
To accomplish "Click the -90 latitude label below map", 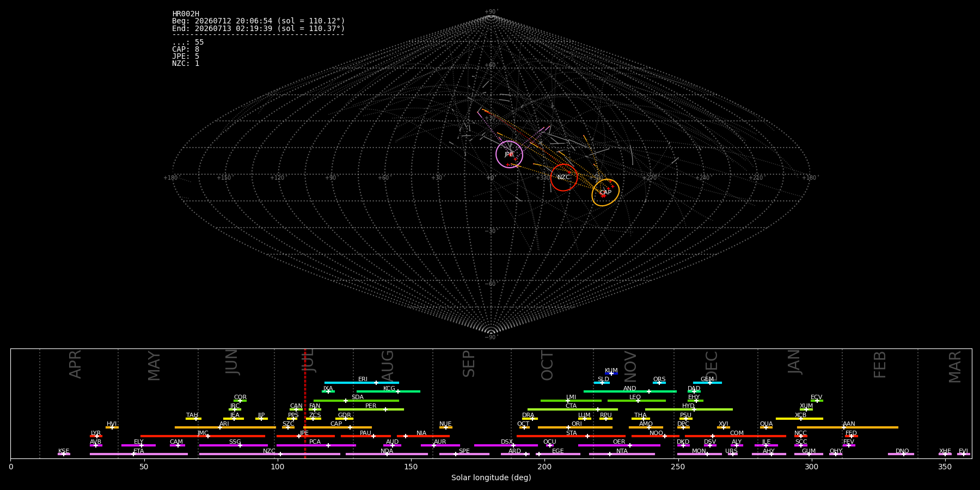I will 491,338.
